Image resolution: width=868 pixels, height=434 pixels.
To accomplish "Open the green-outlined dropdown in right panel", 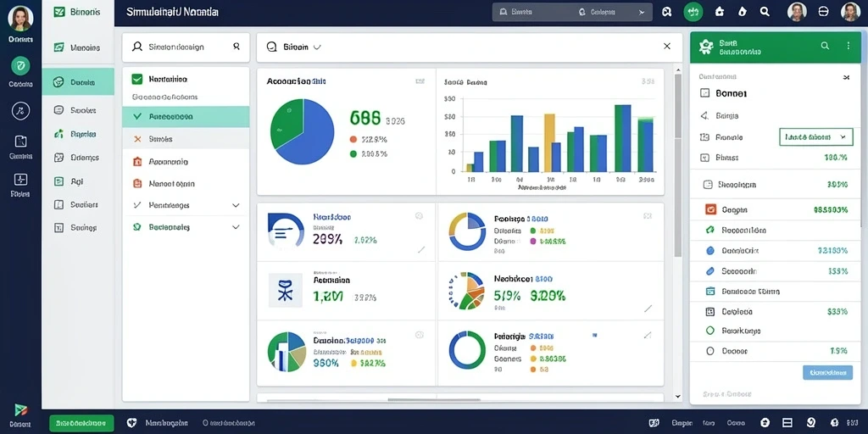I will [815, 136].
